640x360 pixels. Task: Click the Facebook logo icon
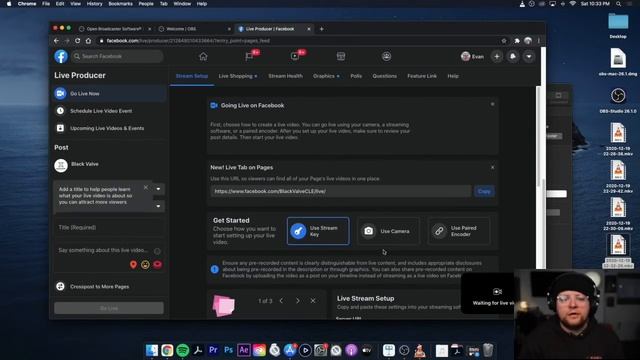point(61,56)
